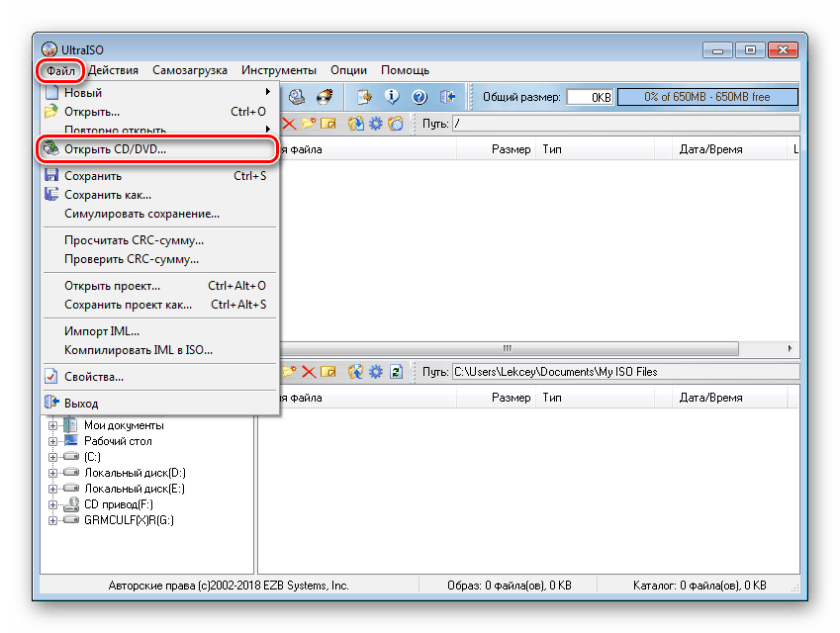Viewport: 840px width, 633px height.
Task: Click the gear icon beside upper path field
Action: point(376,124)
